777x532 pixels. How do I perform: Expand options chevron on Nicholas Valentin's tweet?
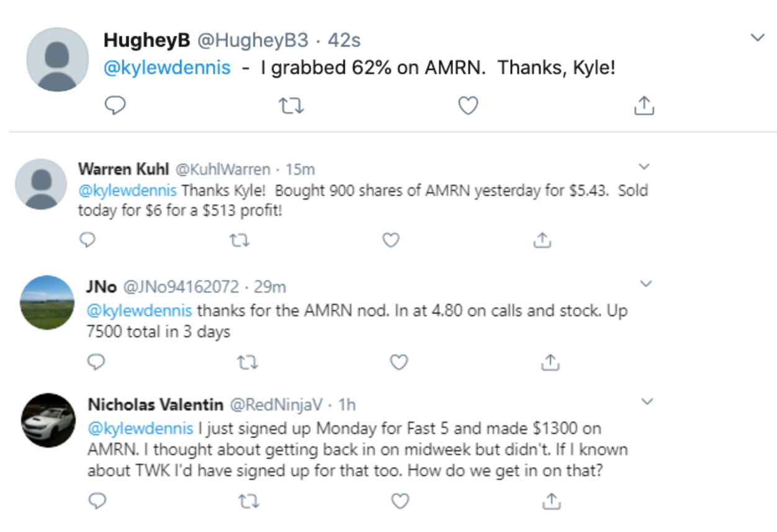click(647, 402)
